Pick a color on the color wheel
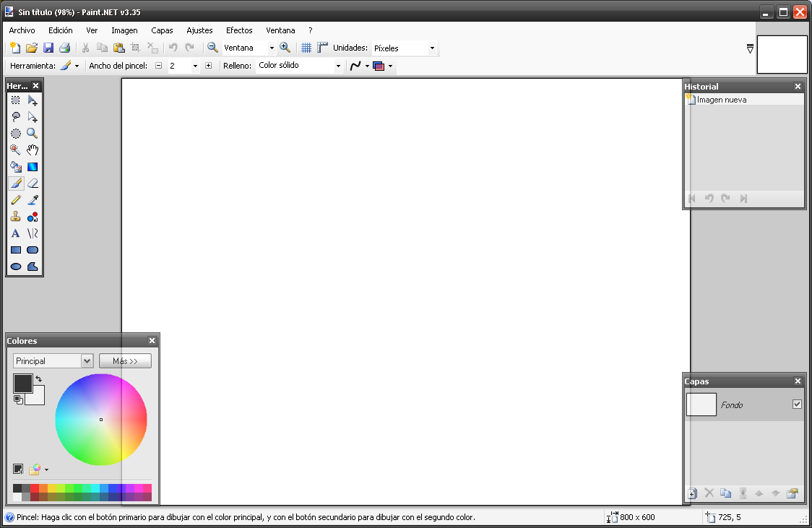Screen dimensions: 812x528 click(101, 419)
